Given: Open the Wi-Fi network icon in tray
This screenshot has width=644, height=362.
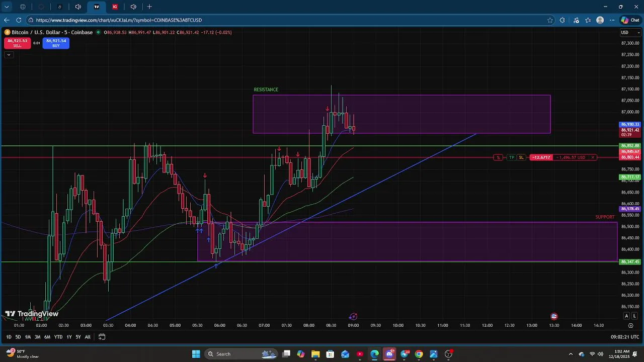Looking at the screenshot, I should pyautogui.click(x=592, y=354).
